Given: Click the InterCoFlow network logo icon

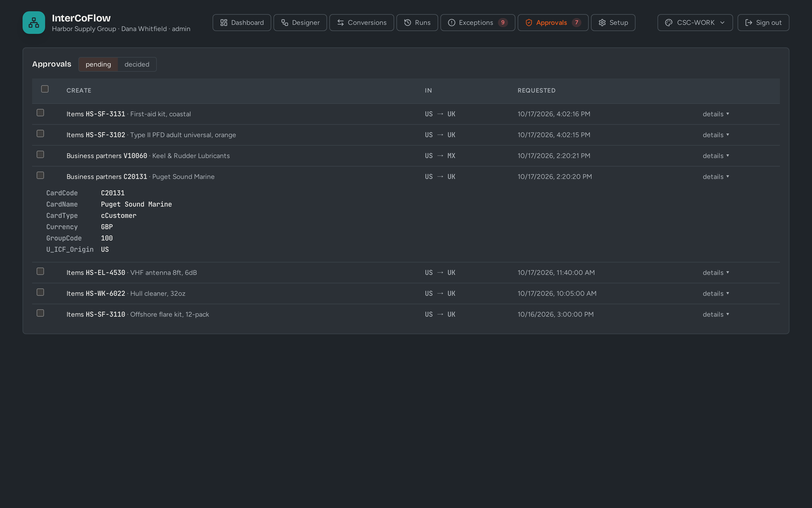Looking at the screenshot, I should click(x=34, y=23).
